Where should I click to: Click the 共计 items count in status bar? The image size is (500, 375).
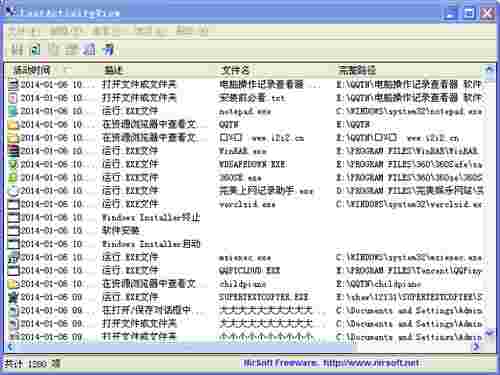[x=32, y=363]
